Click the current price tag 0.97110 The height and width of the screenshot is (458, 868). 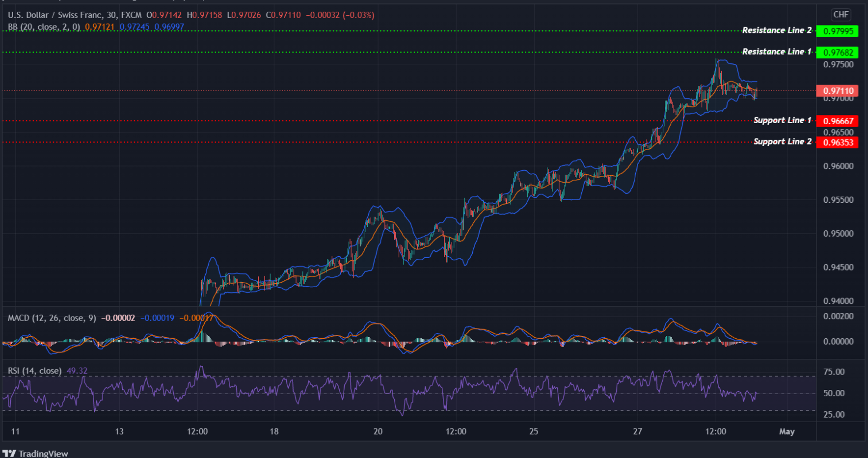[838, 91]
